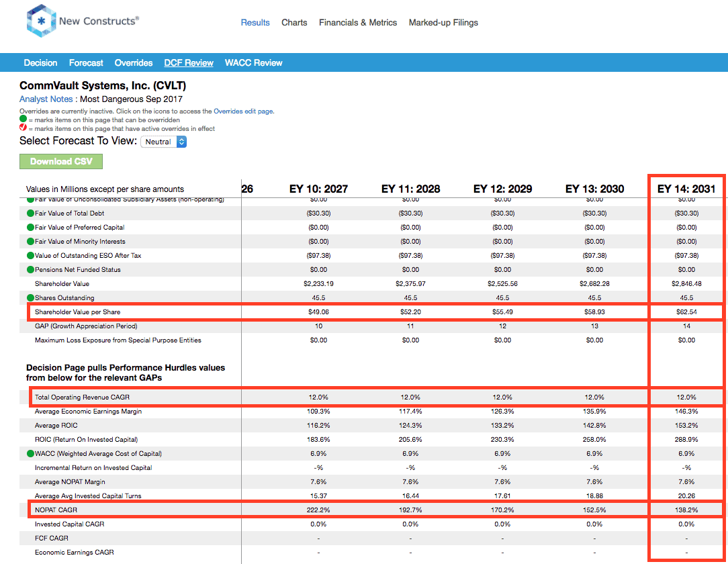Click the 288.9% ROIC value for 2031
The width and height of the screenshot is (728, 564).
(686, 439)
